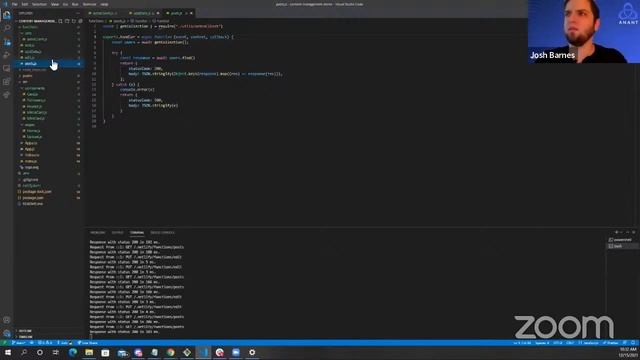Open the Manage gear icon
Screen dimensions: 640x360
[x=7, y=333]
